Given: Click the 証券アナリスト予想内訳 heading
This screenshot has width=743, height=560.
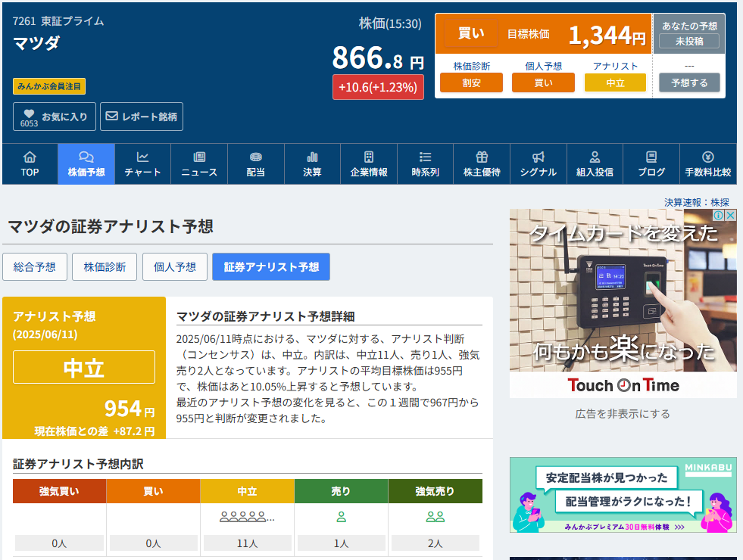Looking at the screenshot, I should [x=78, y=464].
